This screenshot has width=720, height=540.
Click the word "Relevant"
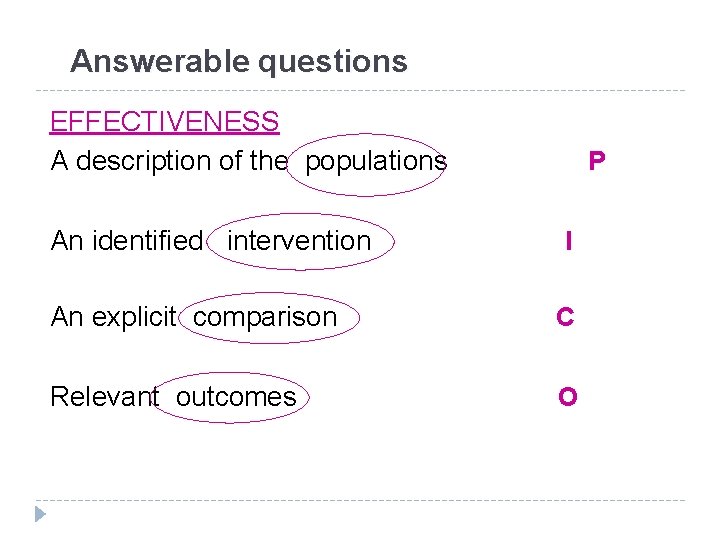(104, 397)
